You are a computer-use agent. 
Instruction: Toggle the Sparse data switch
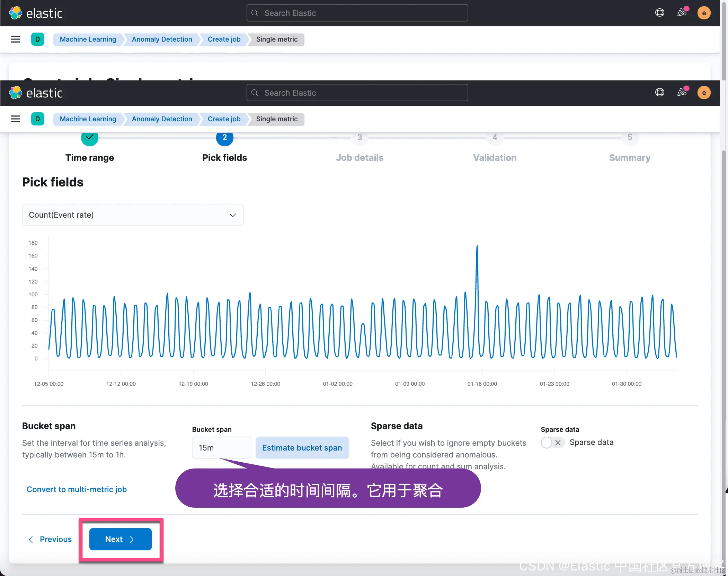click(x=552, y=443)
